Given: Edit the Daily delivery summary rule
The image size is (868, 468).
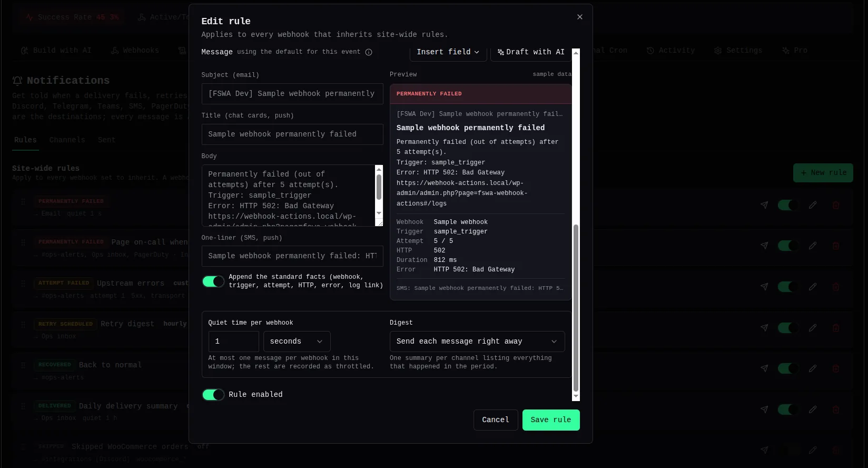Looking at the screenshot, I should pyautogui.click(x=813, y=409).
